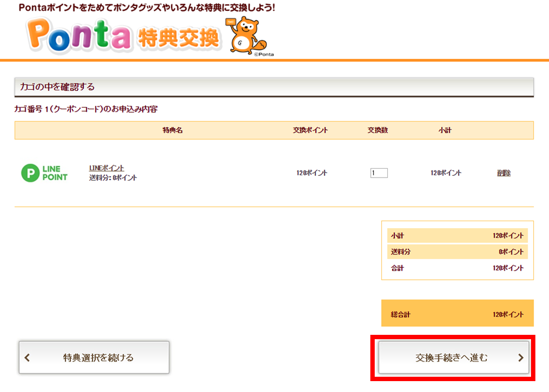The image size is (549, 392).
Task: Click the LINE POINT product thumbnail
Action: 45,173
